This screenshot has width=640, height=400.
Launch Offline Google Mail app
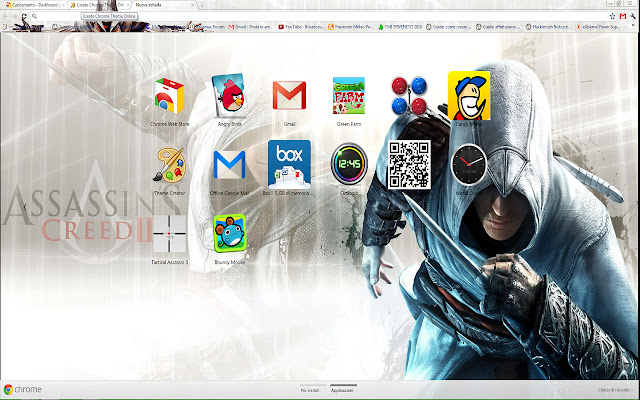[229, 164]
